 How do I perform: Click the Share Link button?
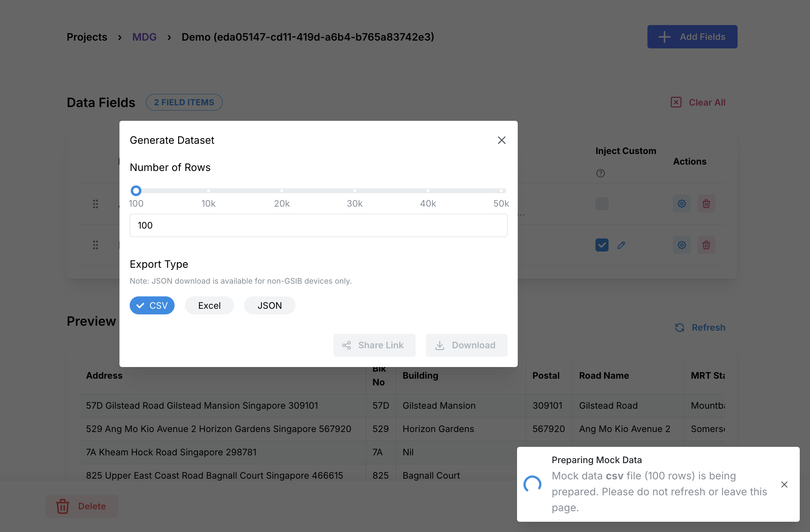tap(374, 345)
